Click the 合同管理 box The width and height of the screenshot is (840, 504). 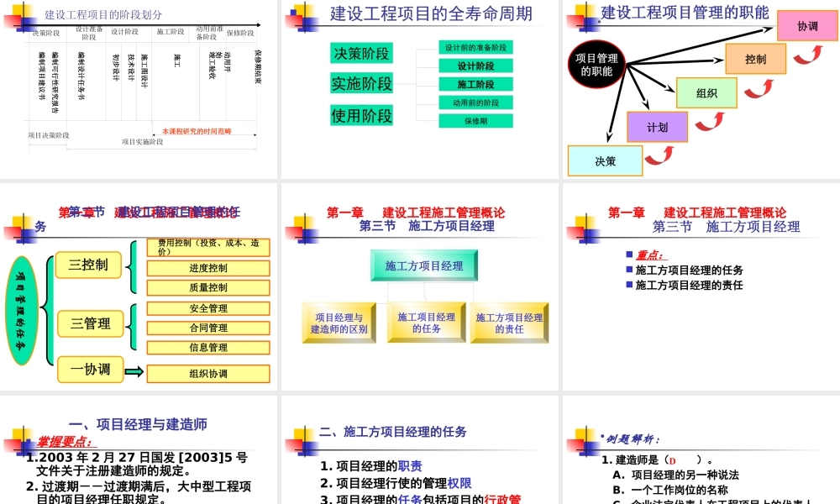tap(208, 328)
